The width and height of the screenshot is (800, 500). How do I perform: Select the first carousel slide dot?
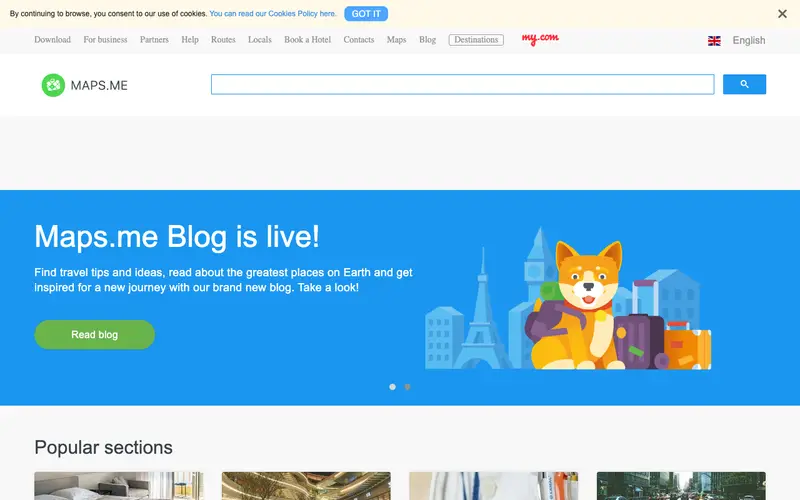(392, 387)
